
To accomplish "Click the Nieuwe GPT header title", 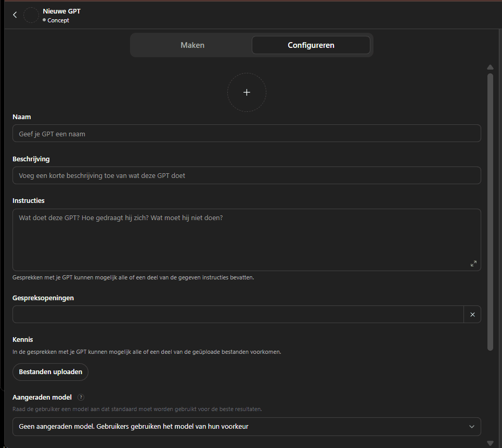I will (61, 10).
